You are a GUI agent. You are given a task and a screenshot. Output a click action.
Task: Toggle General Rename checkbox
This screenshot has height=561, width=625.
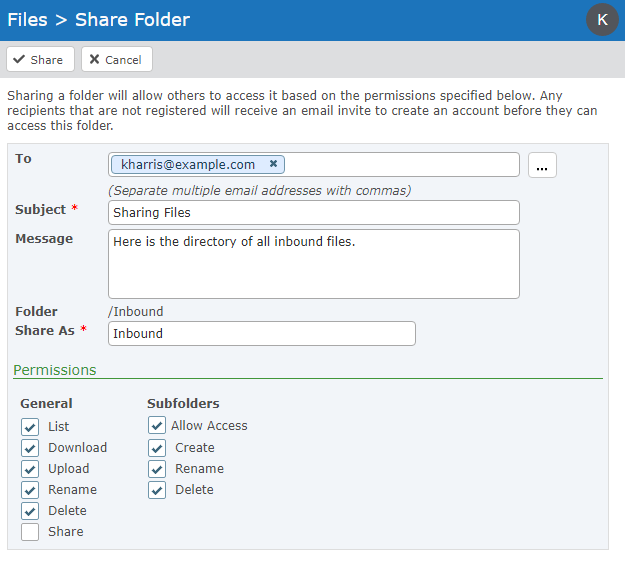tap(30, 490)
